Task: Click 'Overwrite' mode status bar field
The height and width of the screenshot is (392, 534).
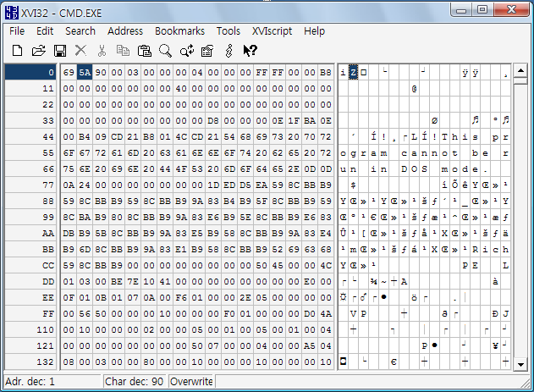Action: tap(191, 382)
